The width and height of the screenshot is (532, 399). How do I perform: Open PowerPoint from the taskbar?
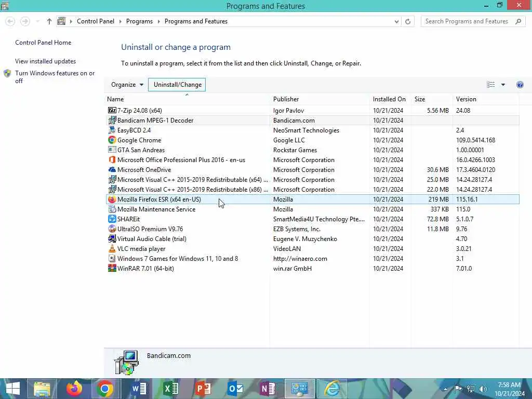pos(203,389)
